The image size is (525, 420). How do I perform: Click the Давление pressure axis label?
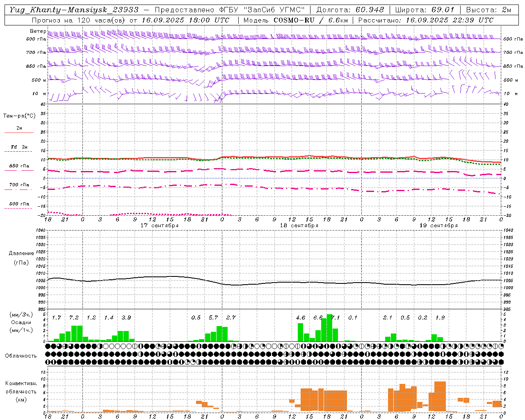tap(21, 253)
